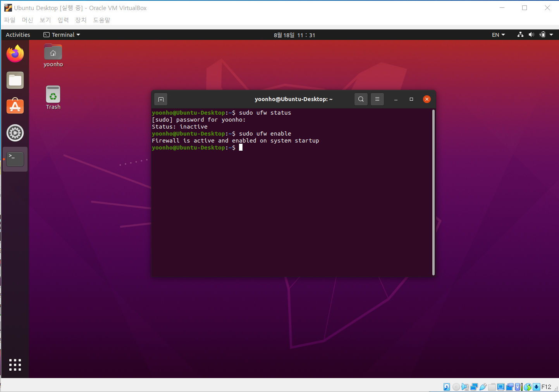Click the 'sudo ufw enable' command line

tap(265, 134)
